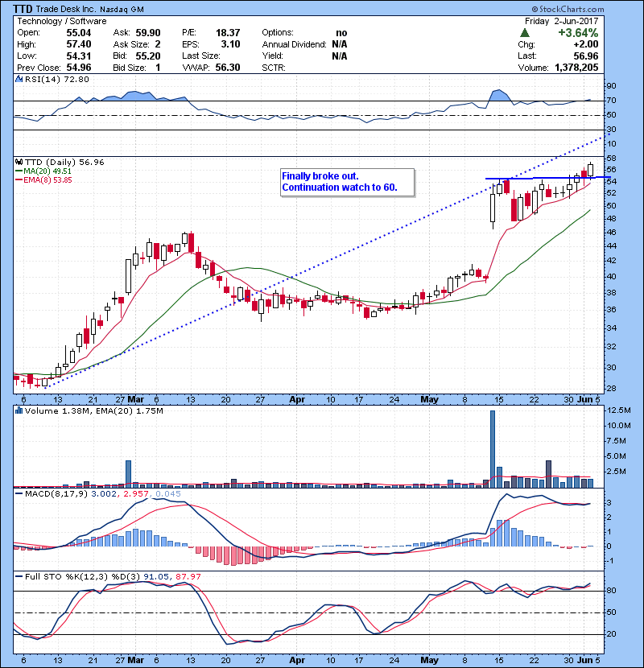This screenshot has height=668, width=644.
Task: Click the tallest volume spike bar in mid-May
Action: (x=493, y=449)
